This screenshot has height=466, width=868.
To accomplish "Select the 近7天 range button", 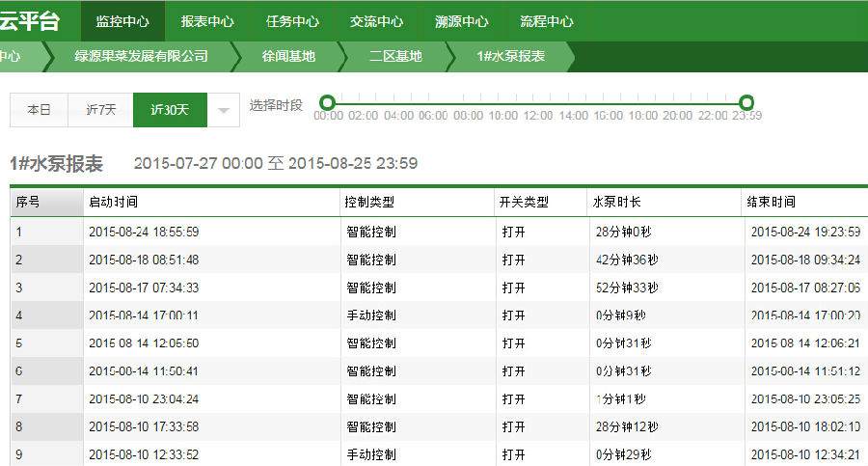I will pyautogui.click(x=100, y=110).
